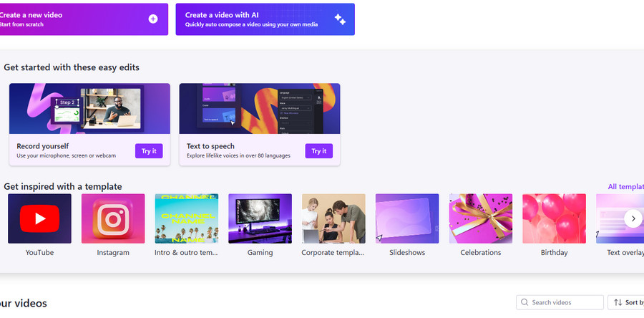Open the Sort by dropdown
Viewport: 644px width, 318px height.
[626, 302]
